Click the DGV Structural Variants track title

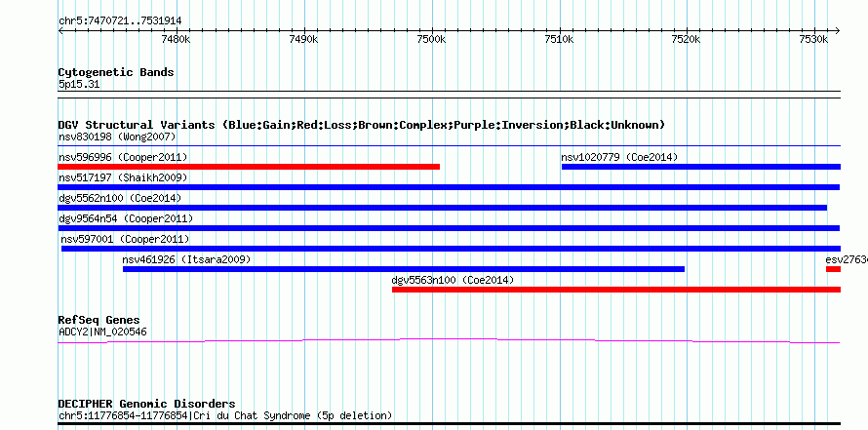coord(362,125)
